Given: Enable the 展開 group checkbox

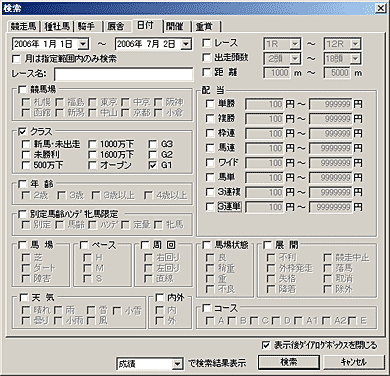Looking at the screenshot, I should pos(268,245).
